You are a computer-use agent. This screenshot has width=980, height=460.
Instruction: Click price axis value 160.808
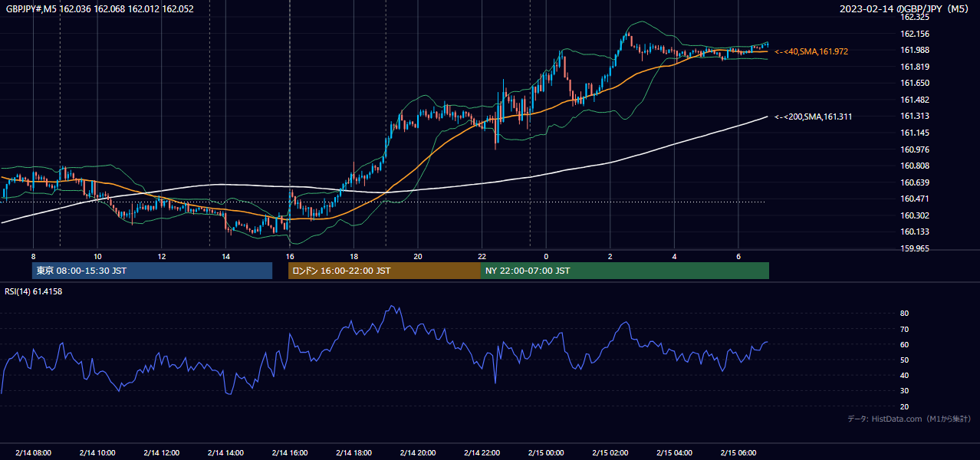click(x=914, y=166)
